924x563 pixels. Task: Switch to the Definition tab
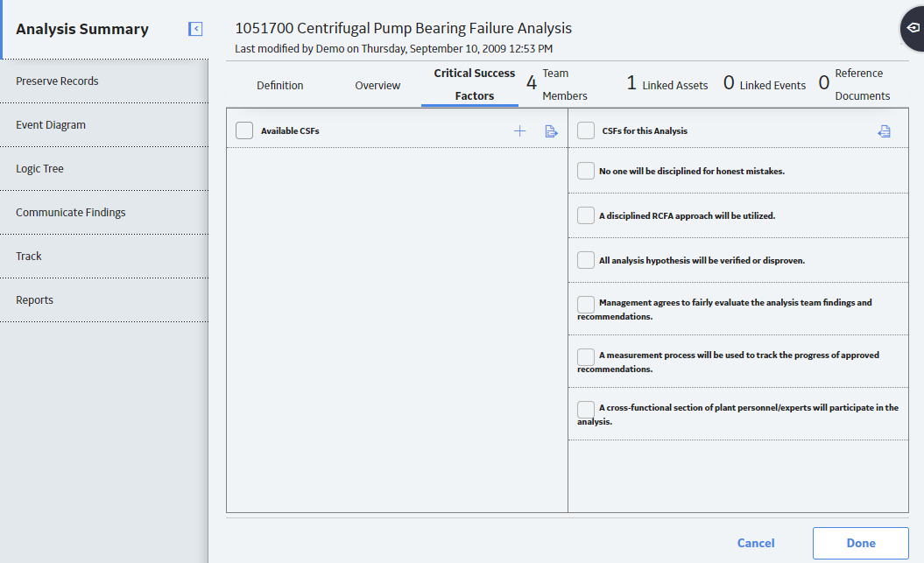coord(280,86)
